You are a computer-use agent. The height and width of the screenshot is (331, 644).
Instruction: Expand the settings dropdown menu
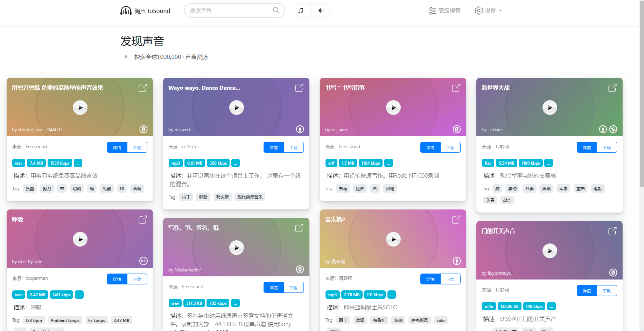point(488,11)
